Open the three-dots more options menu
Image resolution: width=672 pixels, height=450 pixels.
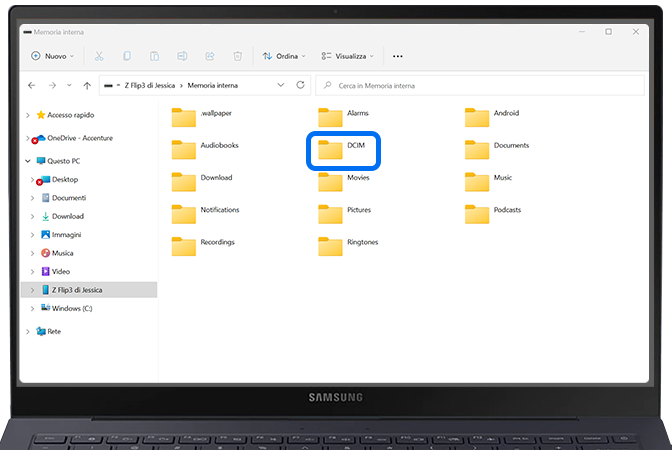coord(398,56)
